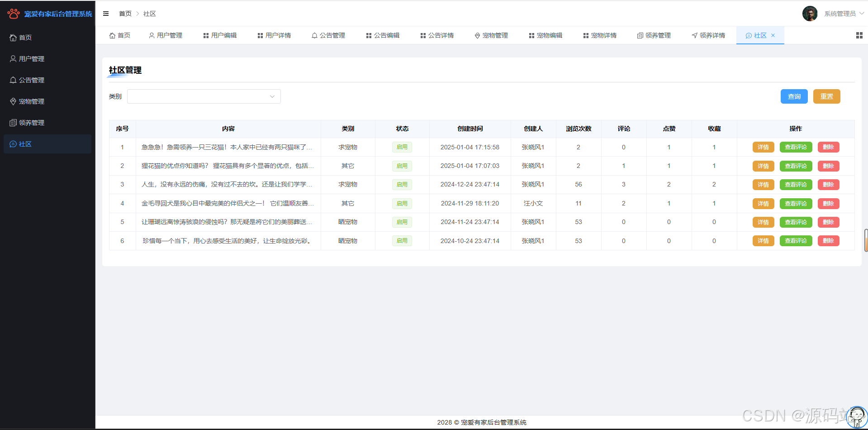Select 社区 in the left sidebar

47,144
